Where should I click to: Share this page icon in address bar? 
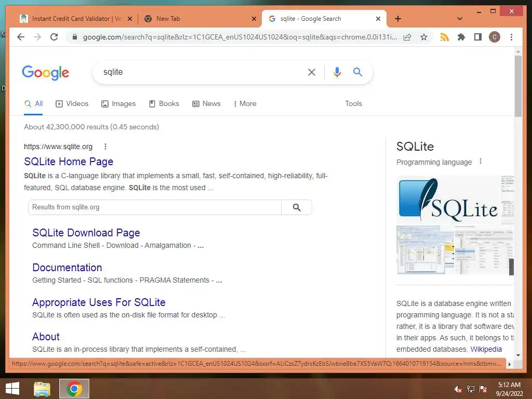pyautogui.click(x=407, y=37)
